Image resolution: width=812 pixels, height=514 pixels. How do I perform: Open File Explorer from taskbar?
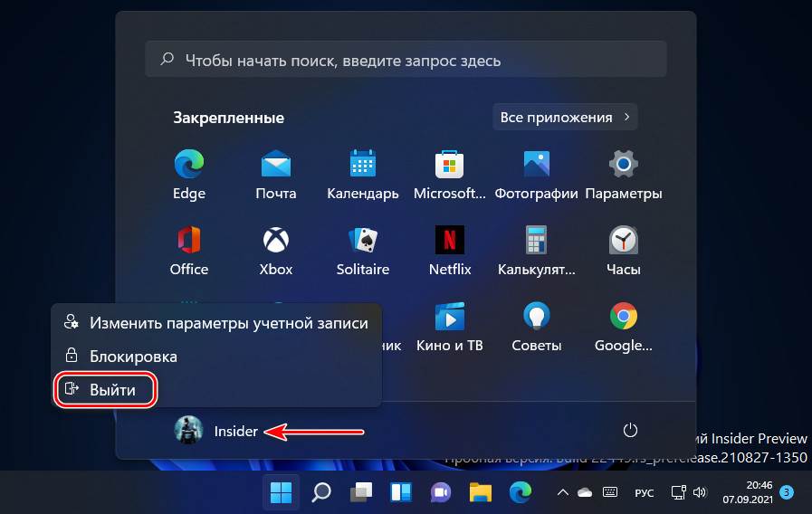point(481,492)
